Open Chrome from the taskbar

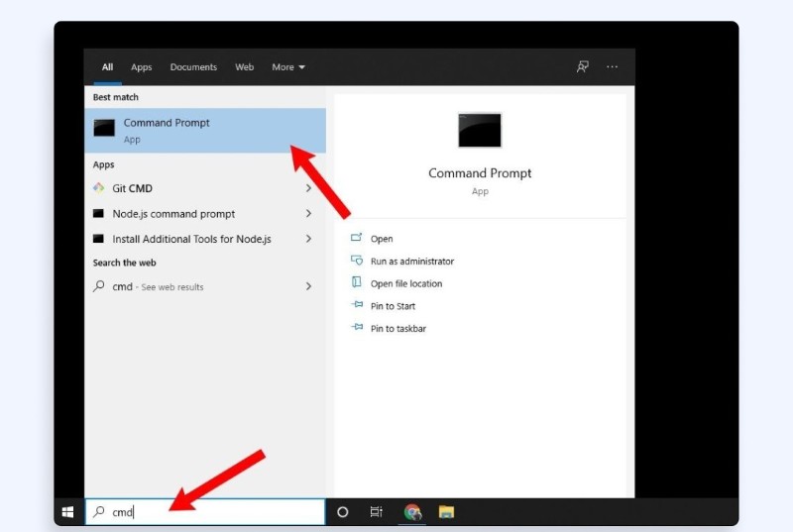(x=412, y=512)
